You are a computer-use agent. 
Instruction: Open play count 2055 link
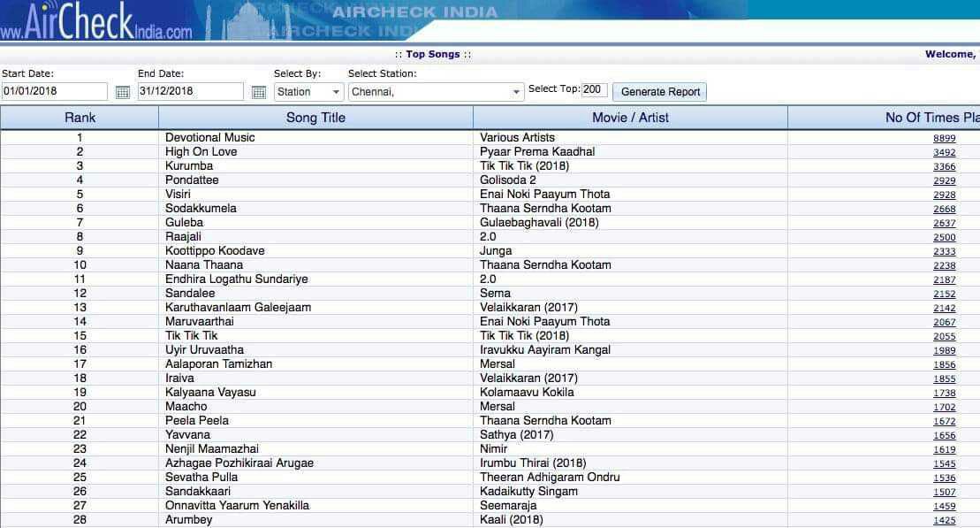tap(945, 337)
